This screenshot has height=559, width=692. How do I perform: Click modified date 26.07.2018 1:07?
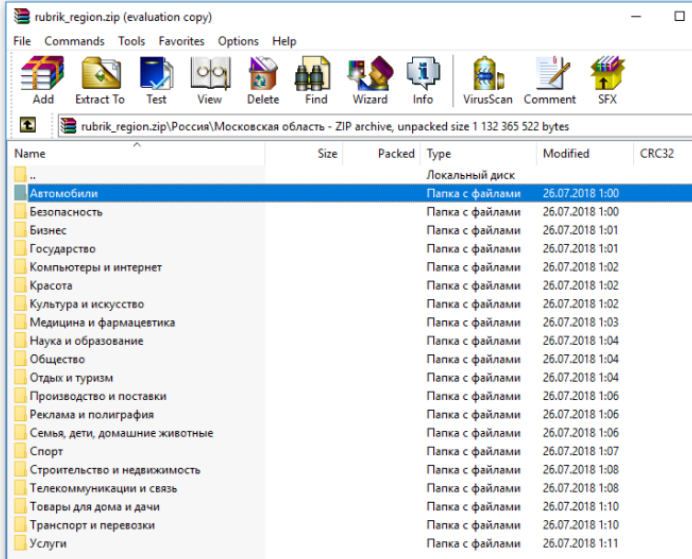580,451
